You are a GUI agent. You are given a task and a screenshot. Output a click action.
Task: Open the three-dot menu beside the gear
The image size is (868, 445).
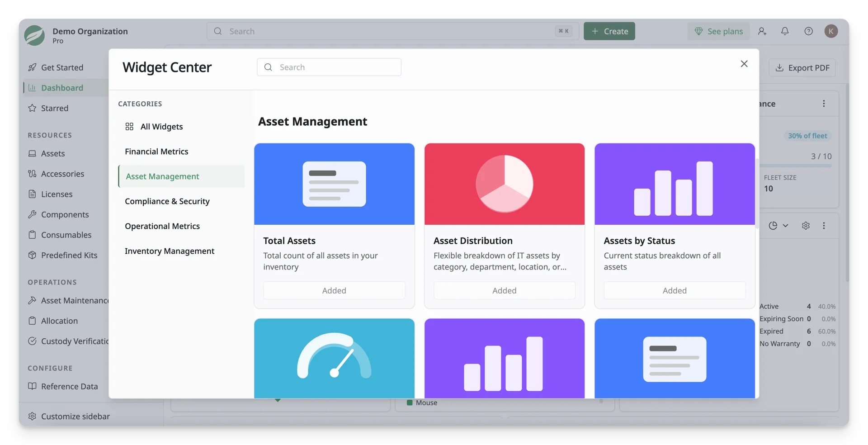[824, 226]
